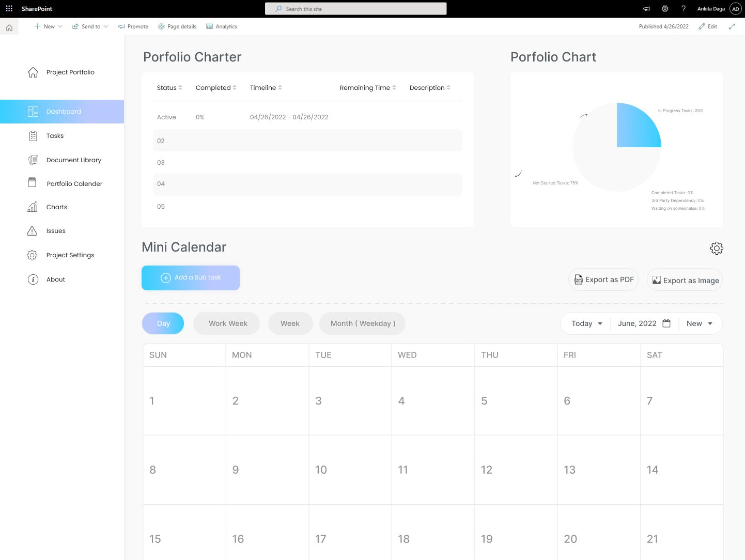Switch calendar to Work Week view
This screenshot has width=745, height=560.
tap(228, 323)
